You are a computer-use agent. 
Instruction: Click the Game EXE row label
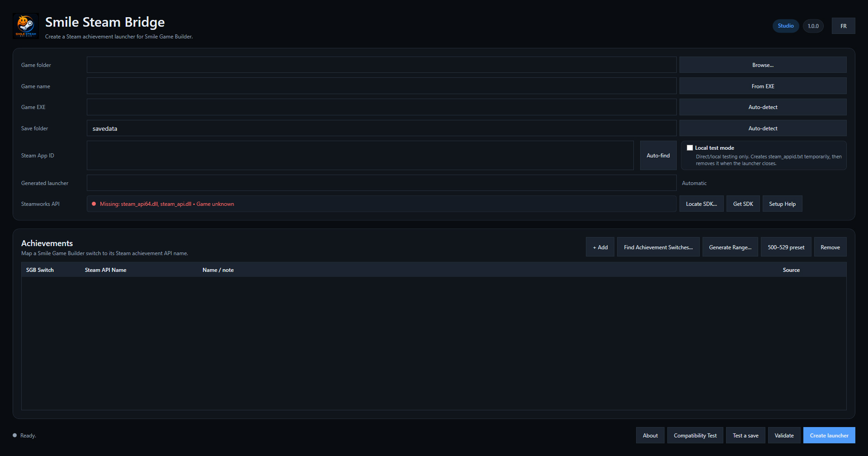point(33,107)
